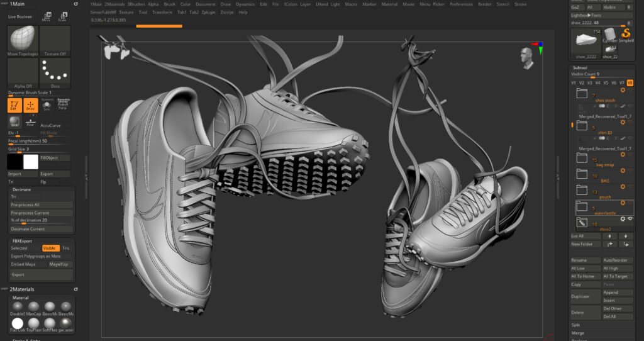
Task: Click the All To Home button
Action: click(x=586, y=276)
